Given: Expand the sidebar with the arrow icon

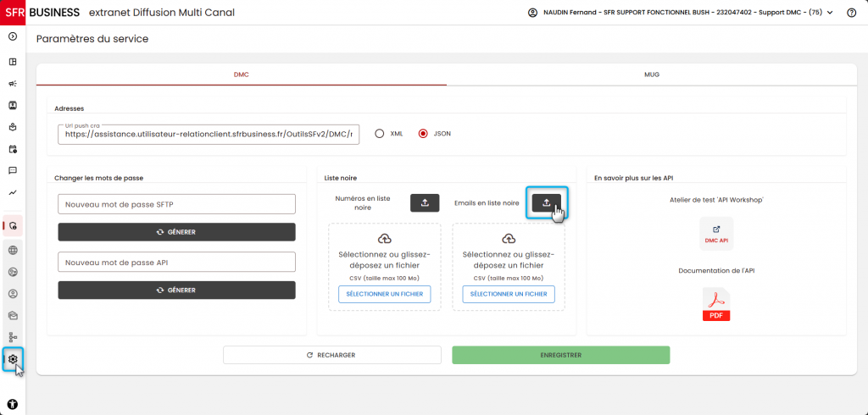Looking at the screenshot, I should click(x=13, y=36).
